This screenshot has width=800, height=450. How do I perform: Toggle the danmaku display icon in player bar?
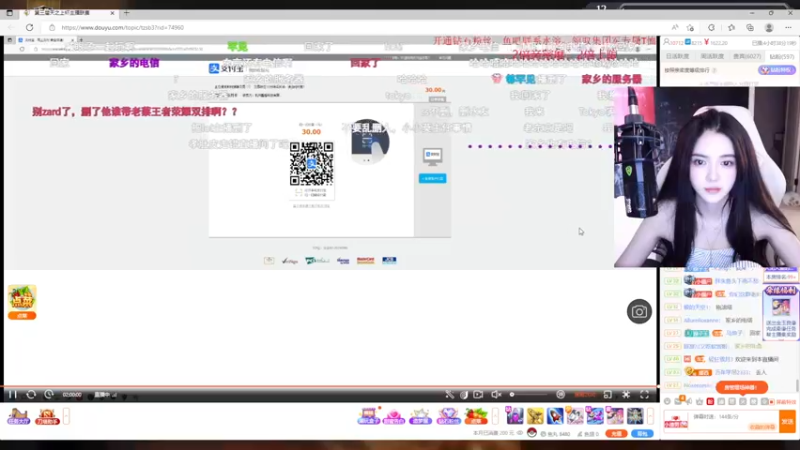(560, 394)
